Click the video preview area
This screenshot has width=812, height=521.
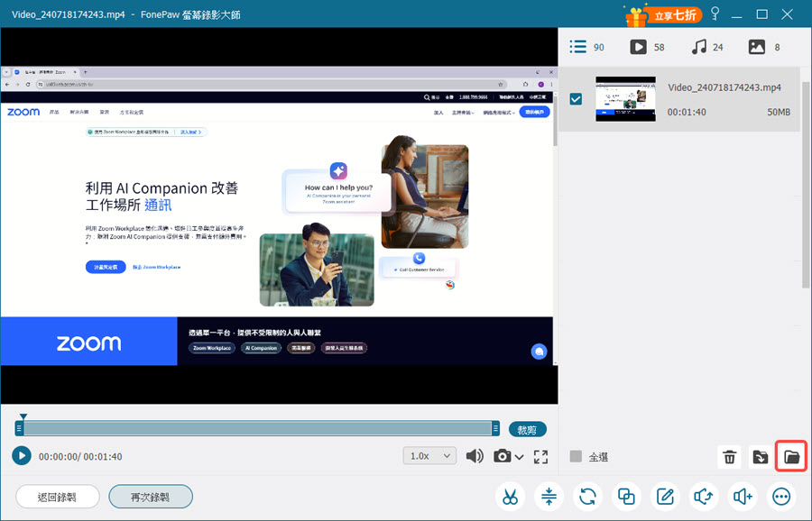click(x=279, y=215)
